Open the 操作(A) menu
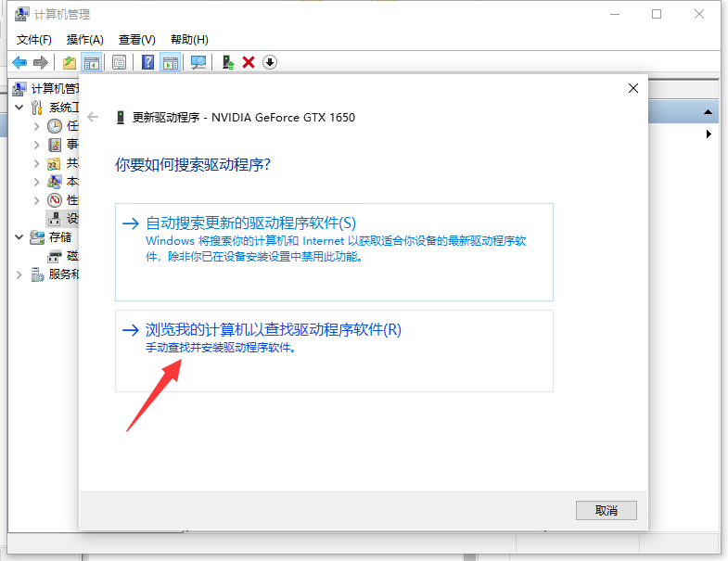Screen dimensions: 728x561 coord(84,40)
